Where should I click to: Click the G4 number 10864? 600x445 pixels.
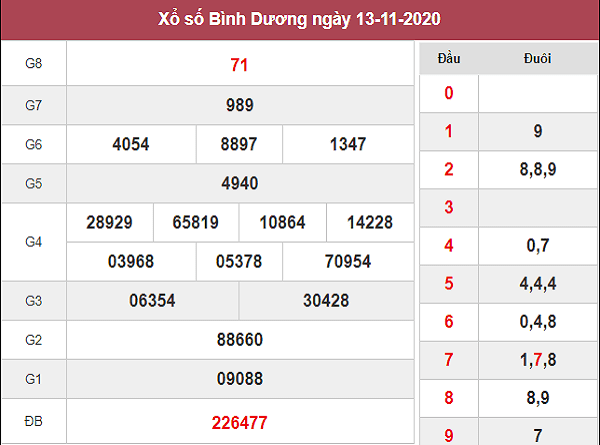click(282, 222)
